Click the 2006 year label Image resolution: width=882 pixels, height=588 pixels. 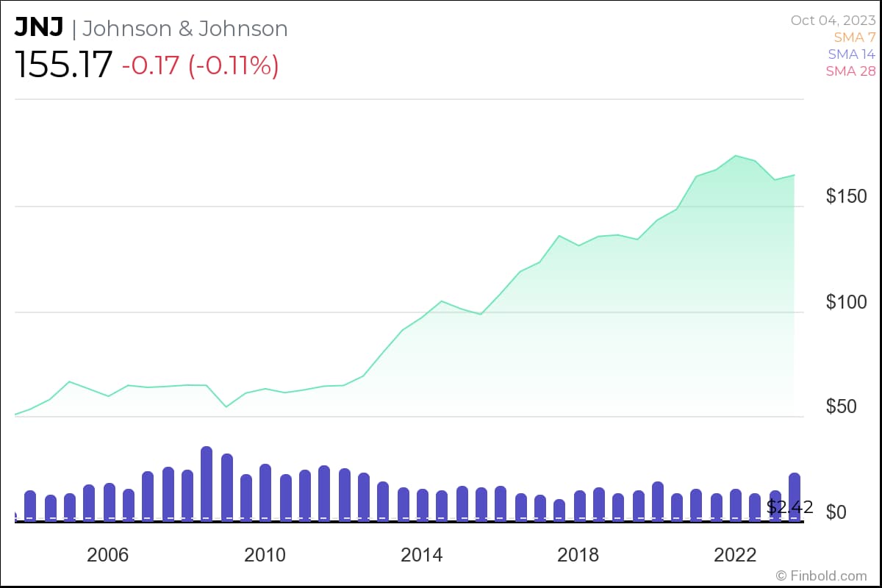(107, 555)
